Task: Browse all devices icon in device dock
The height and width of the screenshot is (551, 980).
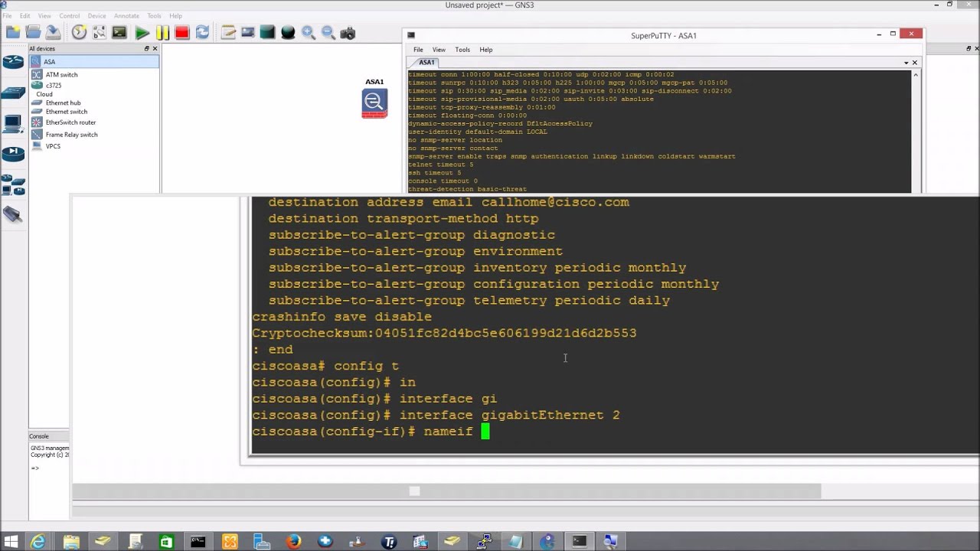Action: click(x=13, y=184)
